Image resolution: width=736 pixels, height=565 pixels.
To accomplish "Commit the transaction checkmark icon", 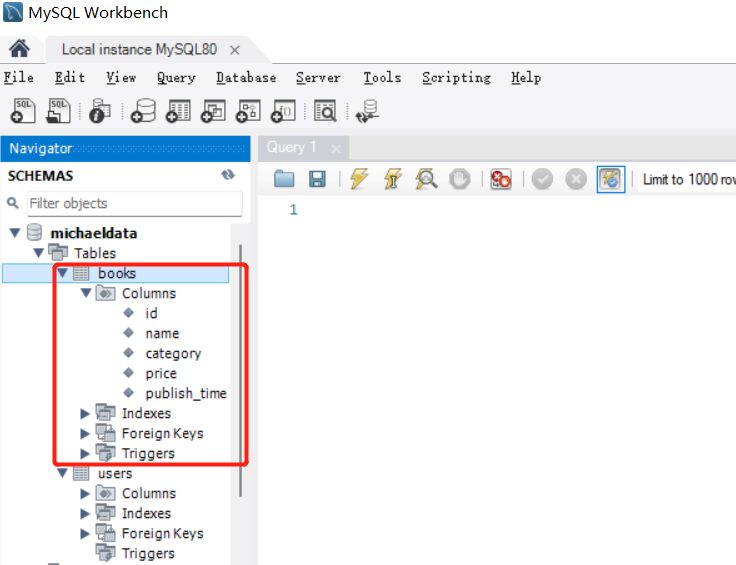I will (542, 179).
